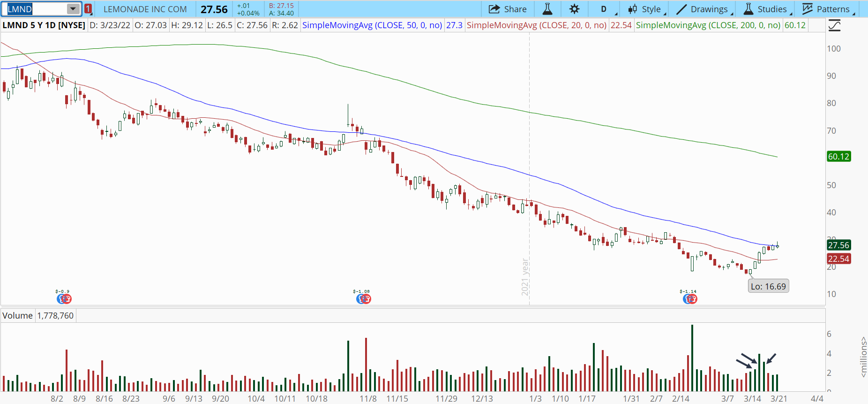Open the flask Edit Studies icon
Image resolution: width=868 pixels, height=404 pixels.
[547, 9]
